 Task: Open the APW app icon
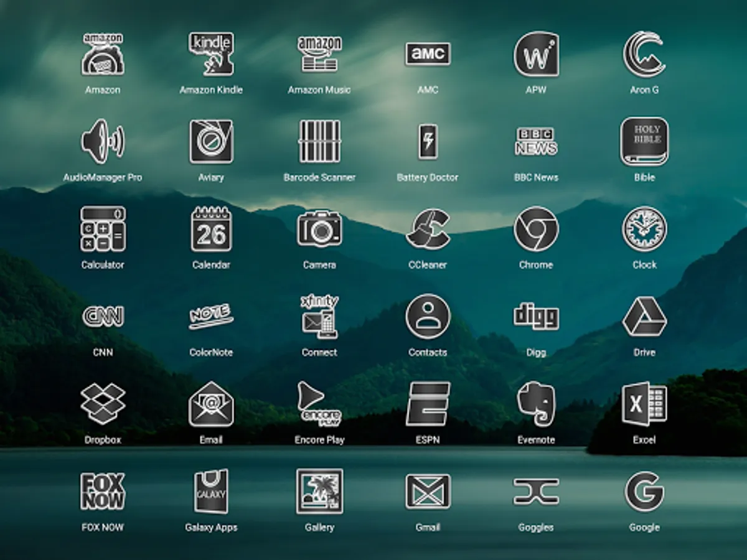536,54
